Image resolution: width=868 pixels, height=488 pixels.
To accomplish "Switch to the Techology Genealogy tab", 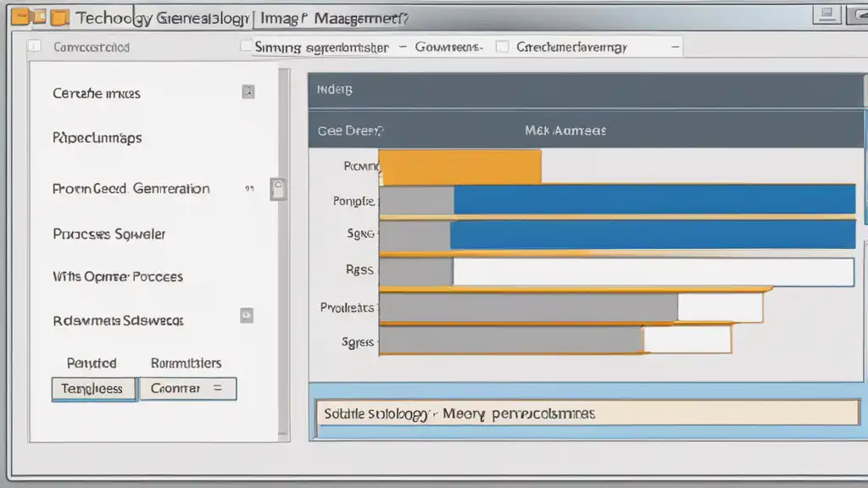I will (159, 18).
